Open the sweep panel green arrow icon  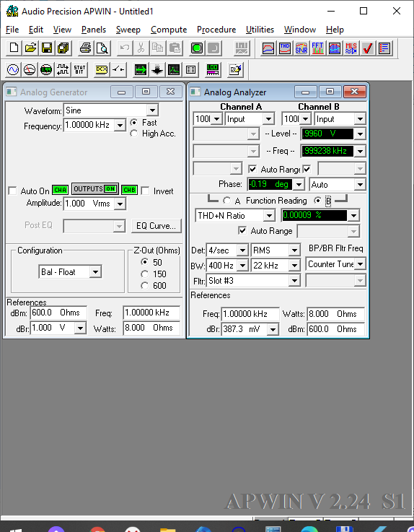click(x=141, y=70)
